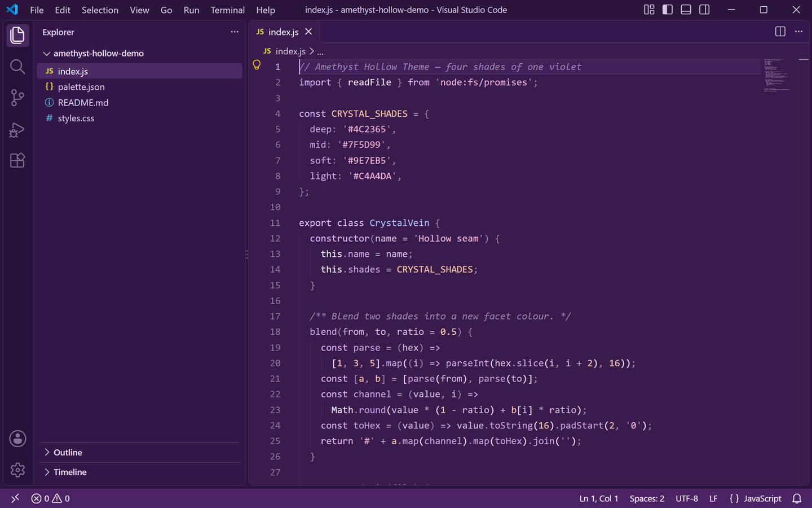Select index.js in the Explorer tree
Viewport: 812px width, 508px height.
coord(139,71)
